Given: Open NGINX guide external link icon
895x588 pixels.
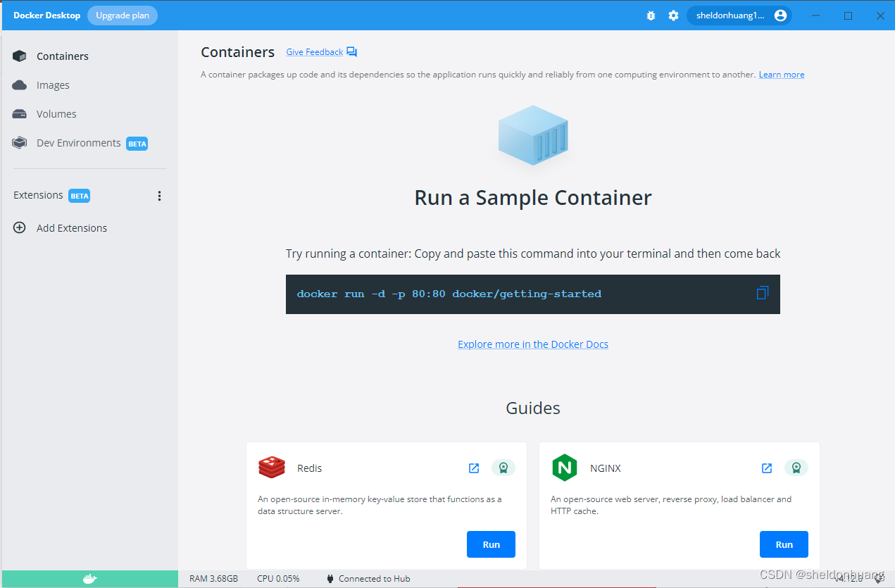Looking at the screenshot, I should 767,468.
